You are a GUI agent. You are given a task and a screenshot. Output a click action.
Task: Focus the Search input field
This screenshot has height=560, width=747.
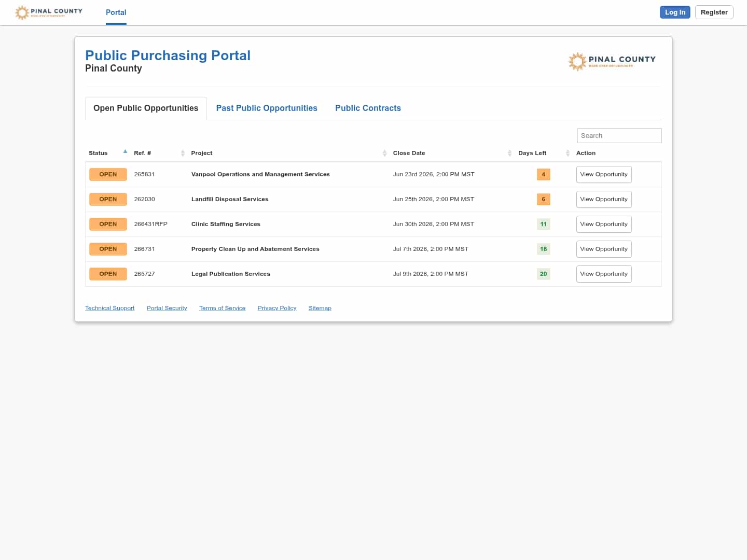(619, 135)
